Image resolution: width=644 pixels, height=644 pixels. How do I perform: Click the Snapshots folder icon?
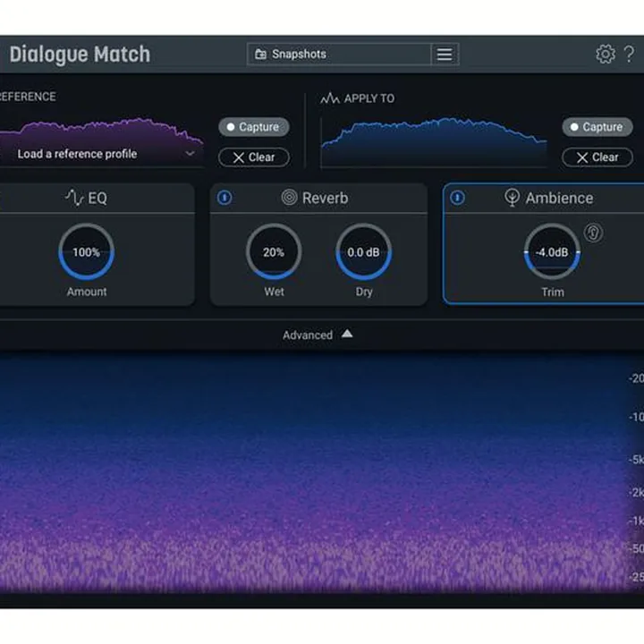point(260,55)
